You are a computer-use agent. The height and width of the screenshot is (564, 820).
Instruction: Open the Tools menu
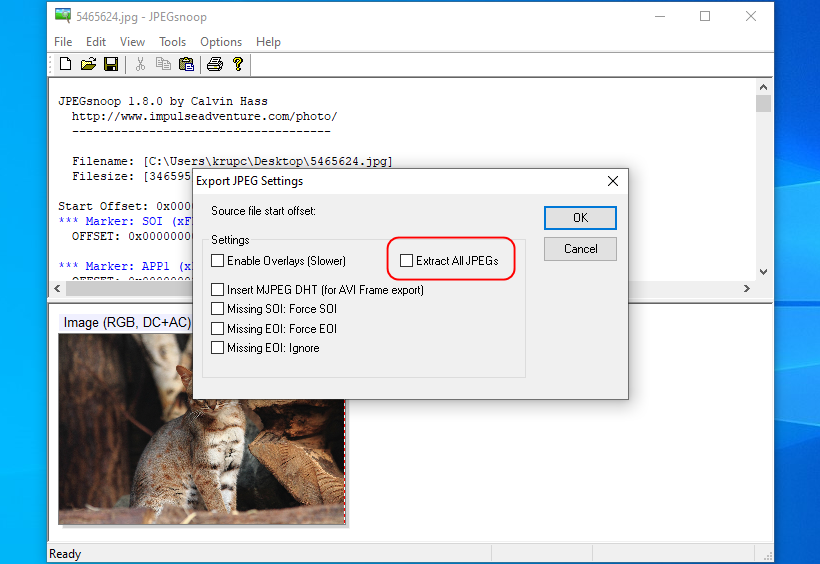click(173, 42)
